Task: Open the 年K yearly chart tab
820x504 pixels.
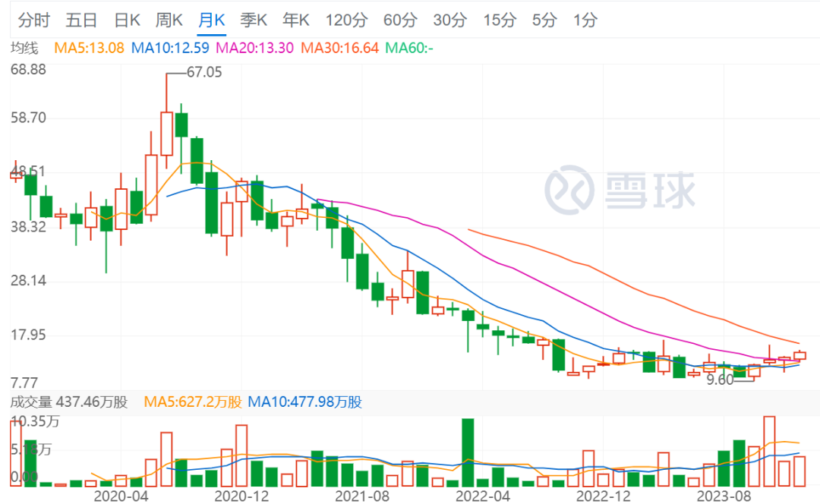Action: coord(296,20)
